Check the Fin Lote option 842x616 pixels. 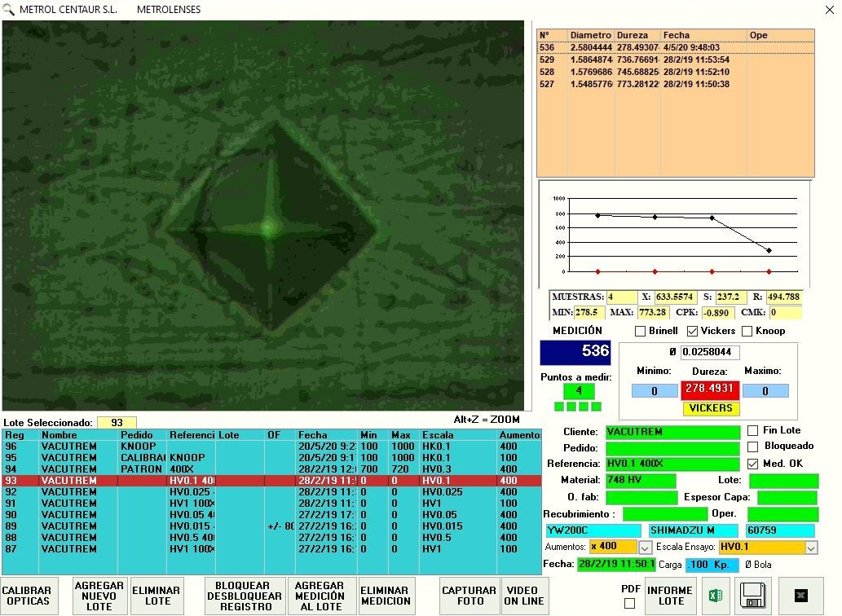pos(753,430)
